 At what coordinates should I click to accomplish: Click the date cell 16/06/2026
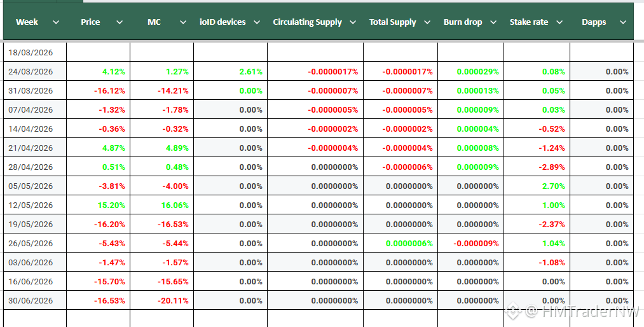(35, 281)
